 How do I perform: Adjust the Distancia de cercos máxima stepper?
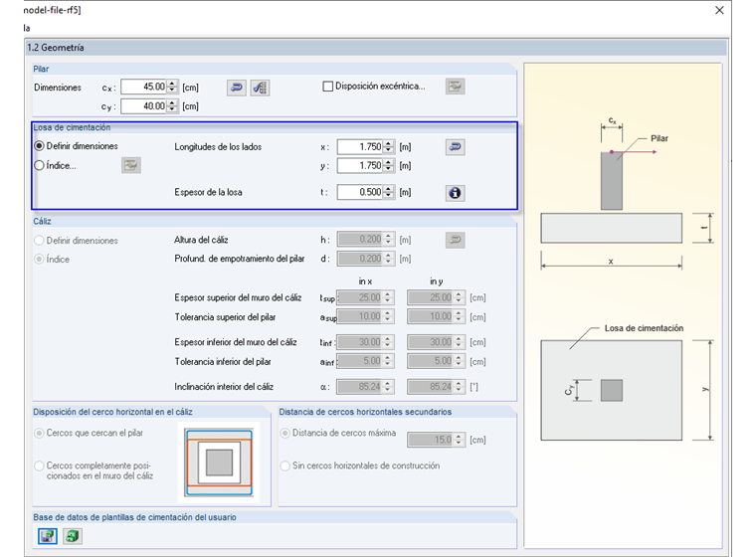click(460, 440)
